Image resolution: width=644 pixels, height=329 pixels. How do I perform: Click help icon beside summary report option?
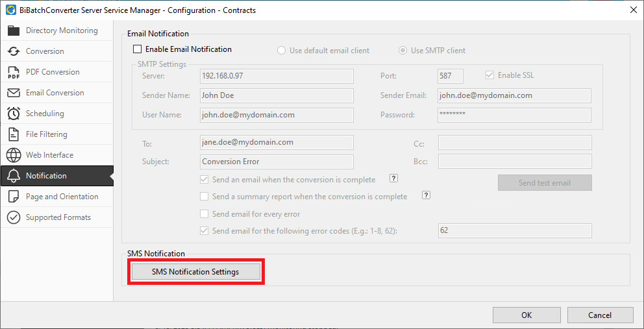tap(427, 195)
